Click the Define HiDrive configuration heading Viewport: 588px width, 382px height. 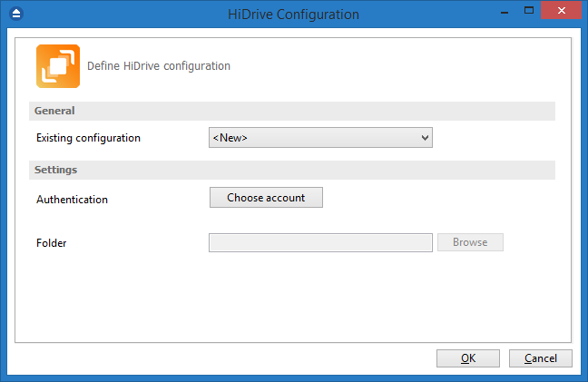[159, 66]
